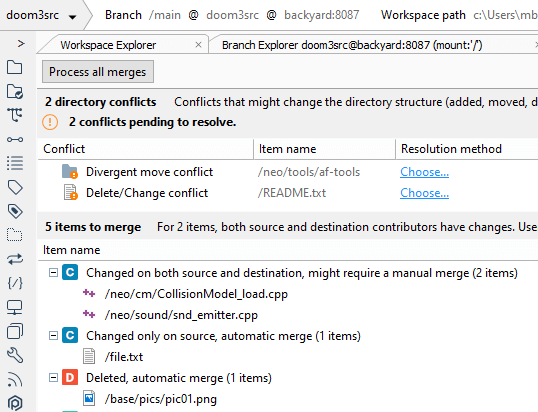Select the Delete/Change conflict row

[x=288, y=193]
